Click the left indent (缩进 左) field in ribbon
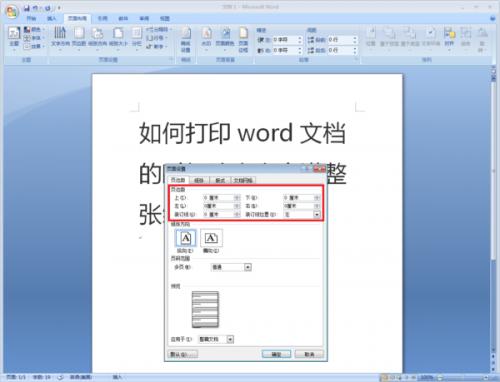500x382 pixels. (287, 40)
